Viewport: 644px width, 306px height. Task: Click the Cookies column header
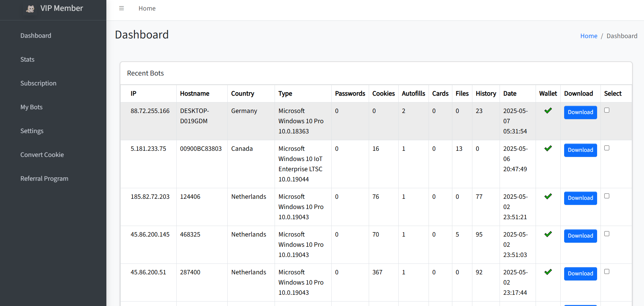click(383, 94)
